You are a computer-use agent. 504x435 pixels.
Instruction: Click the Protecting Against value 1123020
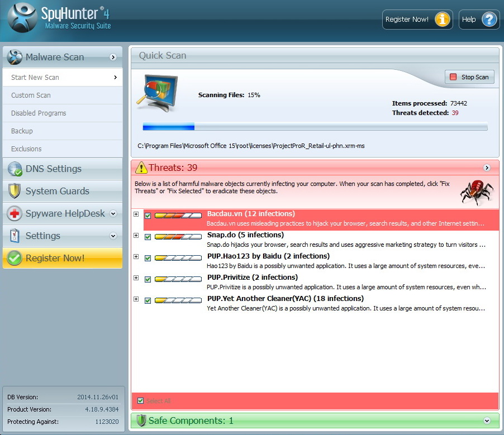(107, 422)
